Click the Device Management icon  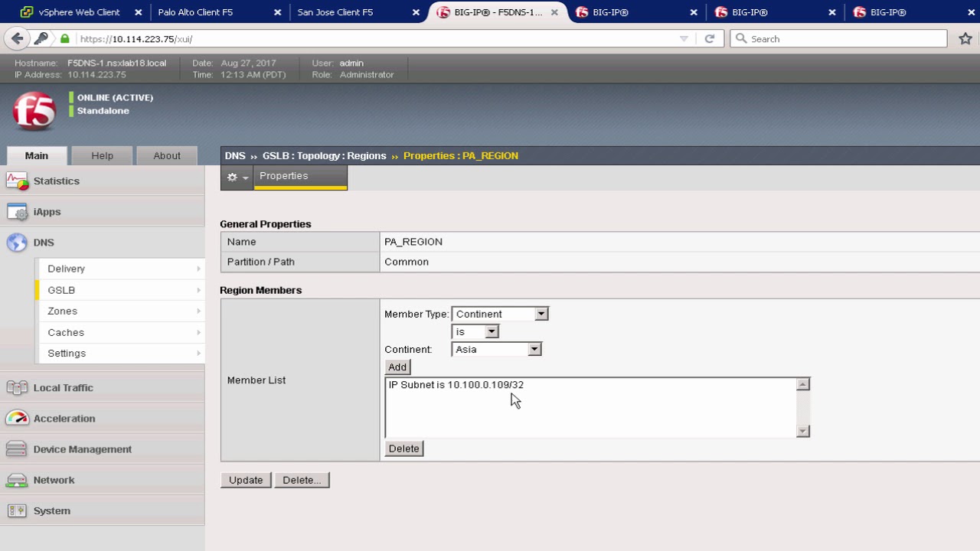[17, 449]
